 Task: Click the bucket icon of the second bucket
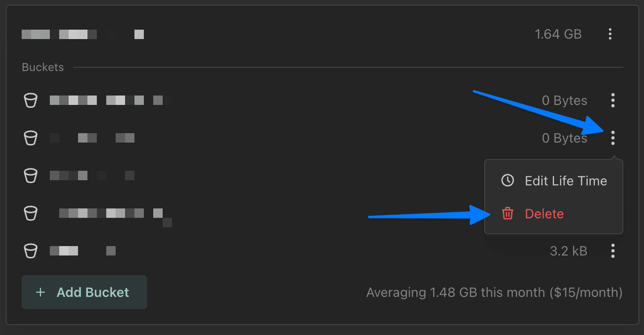[x=31, y=138]
